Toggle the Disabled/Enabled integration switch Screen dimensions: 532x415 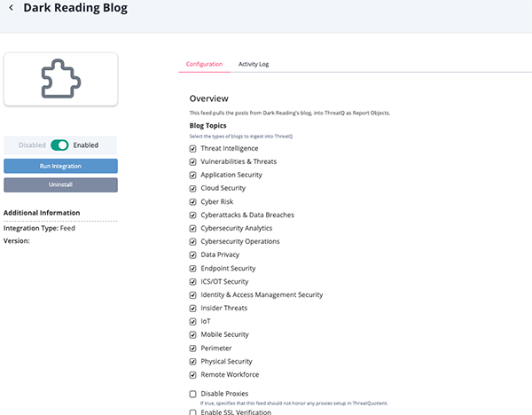(59, 145)
